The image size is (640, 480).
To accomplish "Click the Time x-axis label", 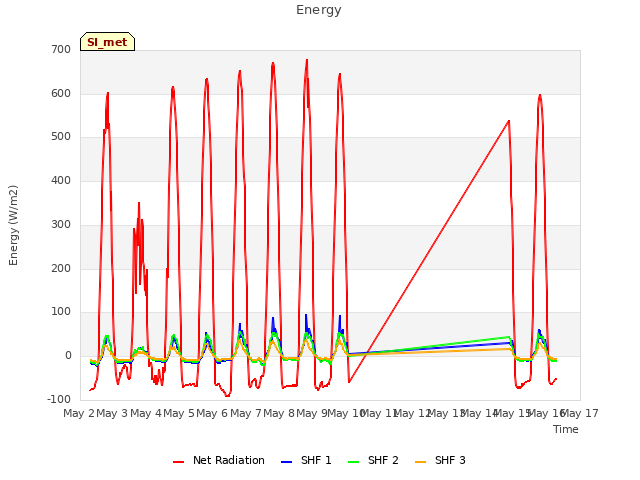I will [x=566, y=429].
